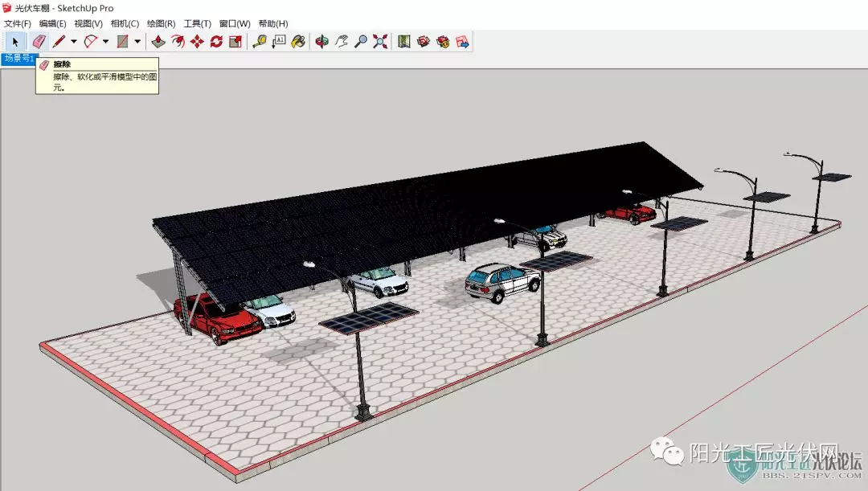Screen dimensions: 868x491
Task: Open the 视图(V) menu
Action: 88,23
